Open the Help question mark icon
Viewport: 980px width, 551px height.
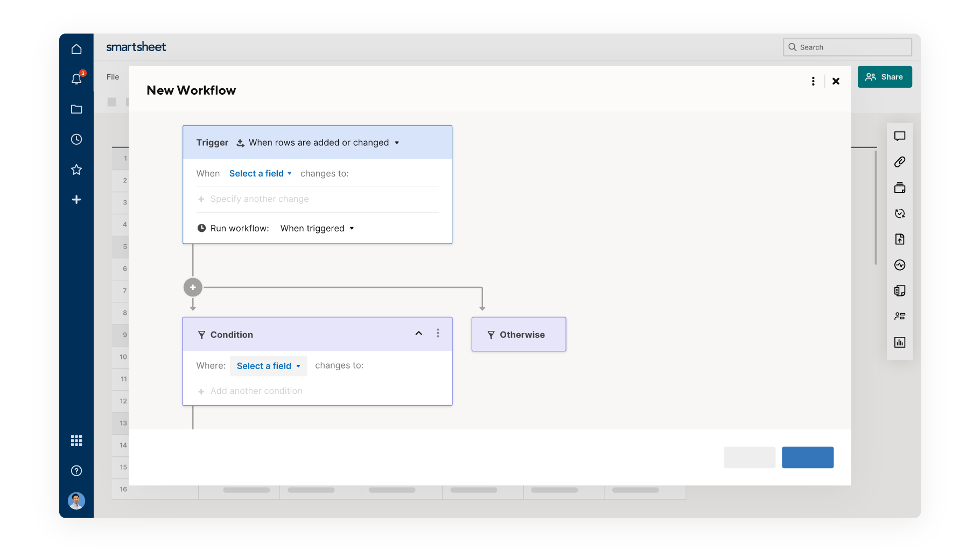pyautogui.click(x=76, y=471)
